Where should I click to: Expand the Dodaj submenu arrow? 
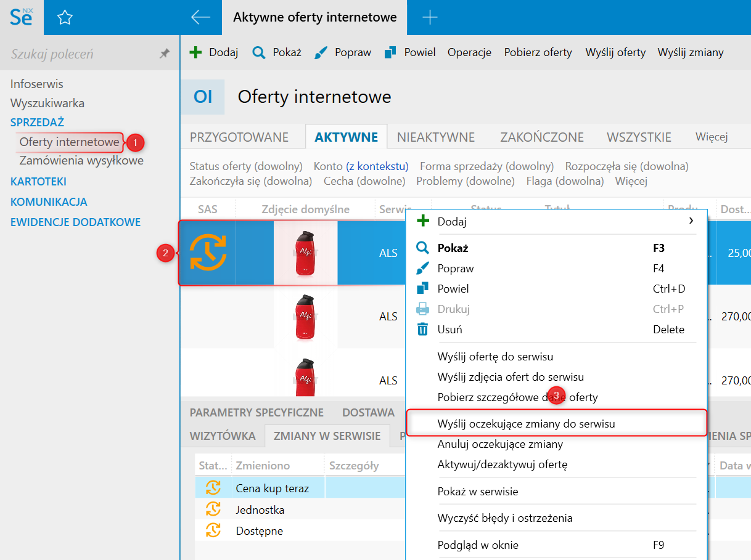point(691,221)
